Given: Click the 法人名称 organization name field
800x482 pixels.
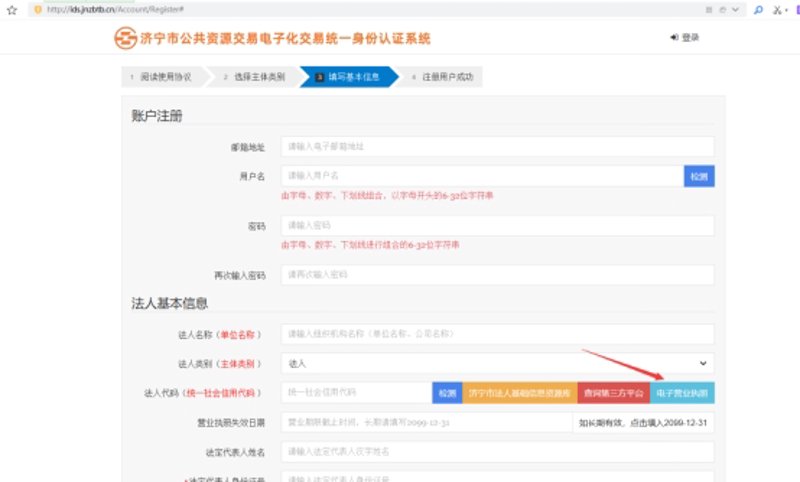Looking at the screenshot, I should coord(497,334).
